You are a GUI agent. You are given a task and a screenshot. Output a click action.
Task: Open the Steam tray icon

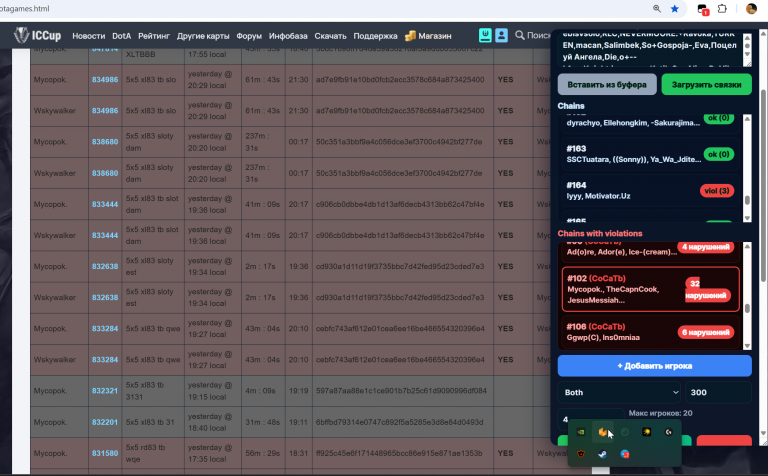[x=602, y=454]
